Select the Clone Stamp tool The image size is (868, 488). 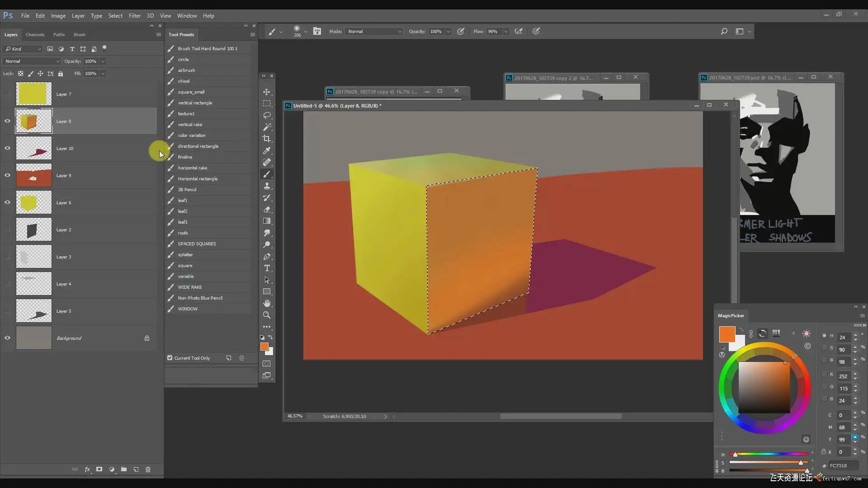[x=267, y=186]
